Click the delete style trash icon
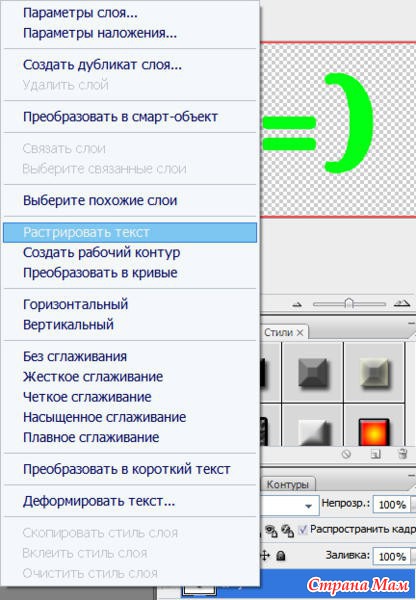 402,454
